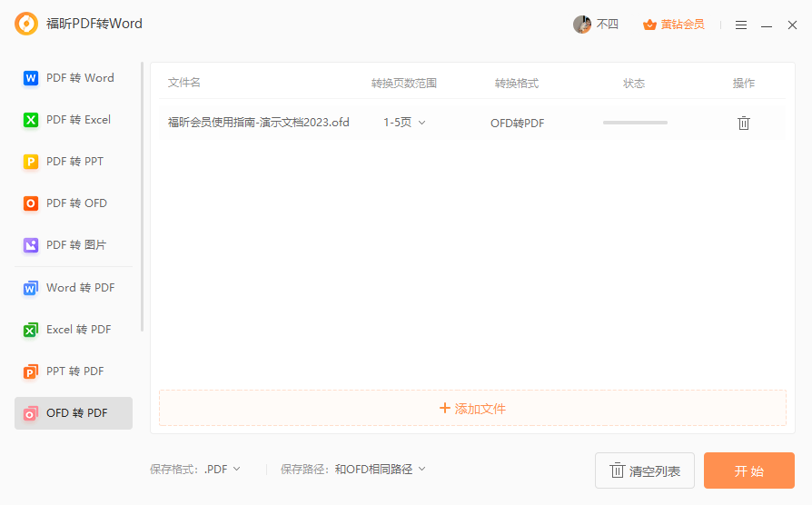Switch to PDF 转 Excel mode
This screenshot has width=812, height=505.
point(74,120)
